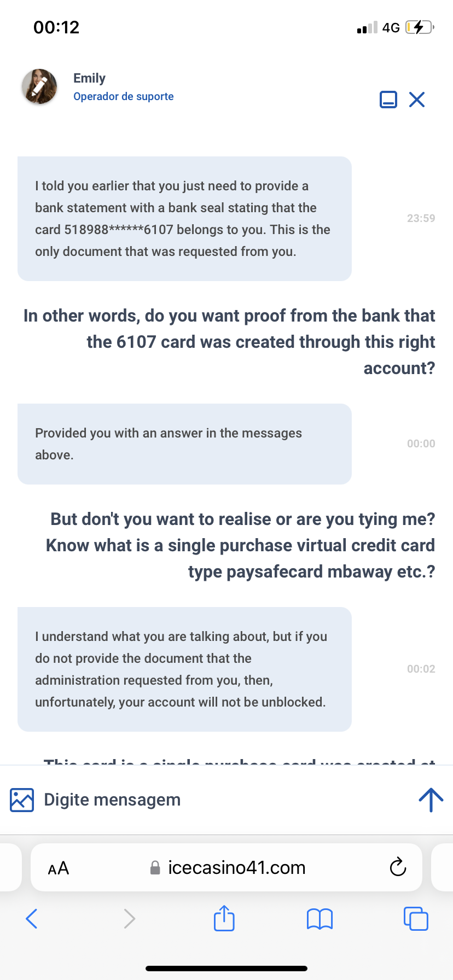Image resolution: width=453 pixels, height=980 pixels.
Task: Tap the 'Provided you with an answer' message
Action: pos(184,444)
